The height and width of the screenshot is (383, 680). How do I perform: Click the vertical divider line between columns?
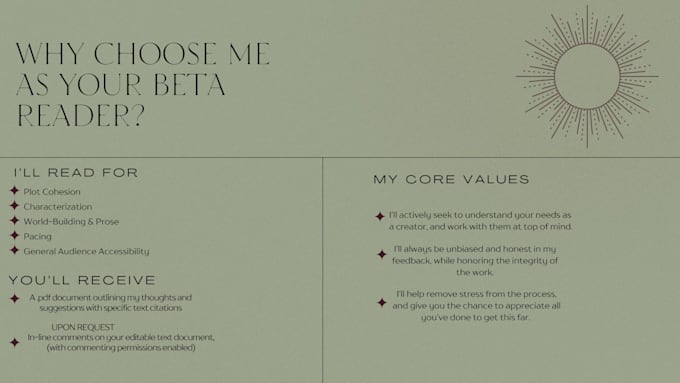click(323, 270)
